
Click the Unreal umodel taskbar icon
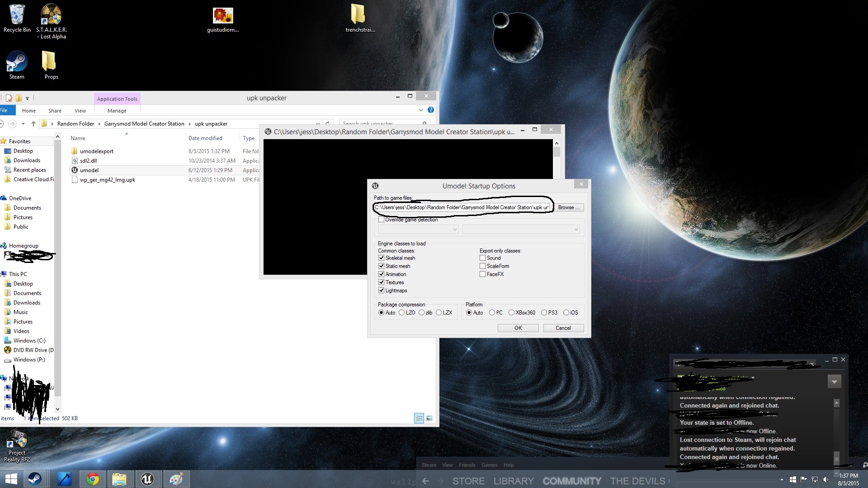147,479
